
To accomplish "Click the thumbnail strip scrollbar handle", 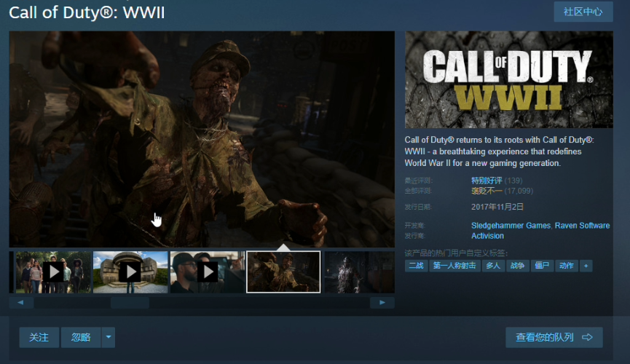I will click(130, 303).
